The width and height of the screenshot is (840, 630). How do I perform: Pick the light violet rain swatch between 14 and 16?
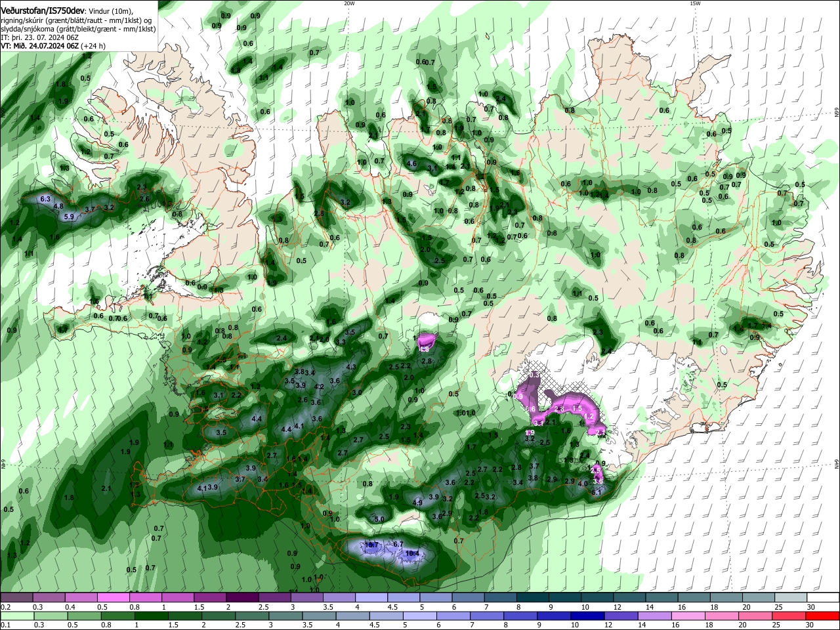654,616
